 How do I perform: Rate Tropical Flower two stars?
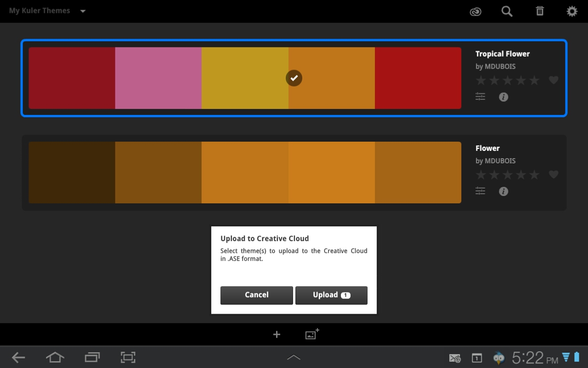[x=494, y=80]
